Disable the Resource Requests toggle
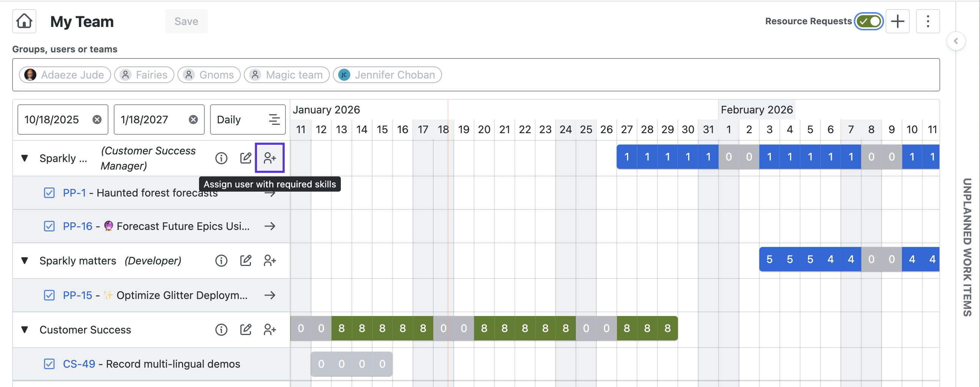 pyautogui.click(x=869, y=21)
